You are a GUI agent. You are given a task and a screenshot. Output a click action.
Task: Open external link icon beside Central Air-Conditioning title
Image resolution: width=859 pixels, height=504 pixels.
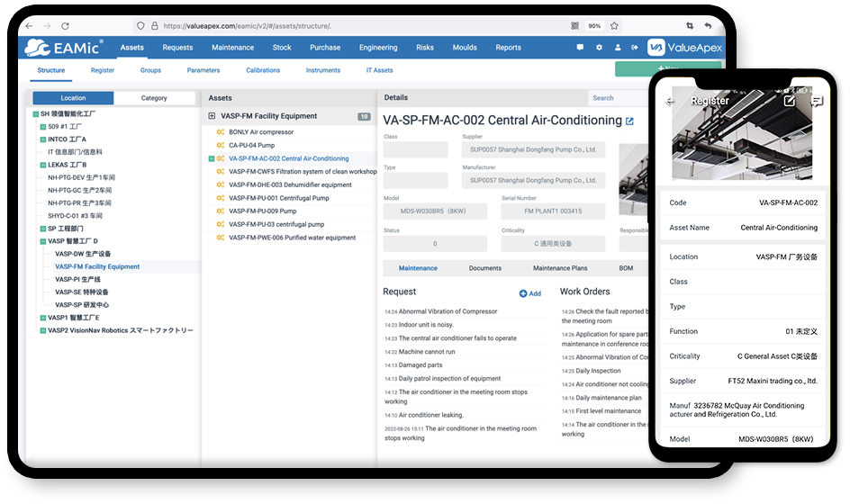(x=630, y=121)
